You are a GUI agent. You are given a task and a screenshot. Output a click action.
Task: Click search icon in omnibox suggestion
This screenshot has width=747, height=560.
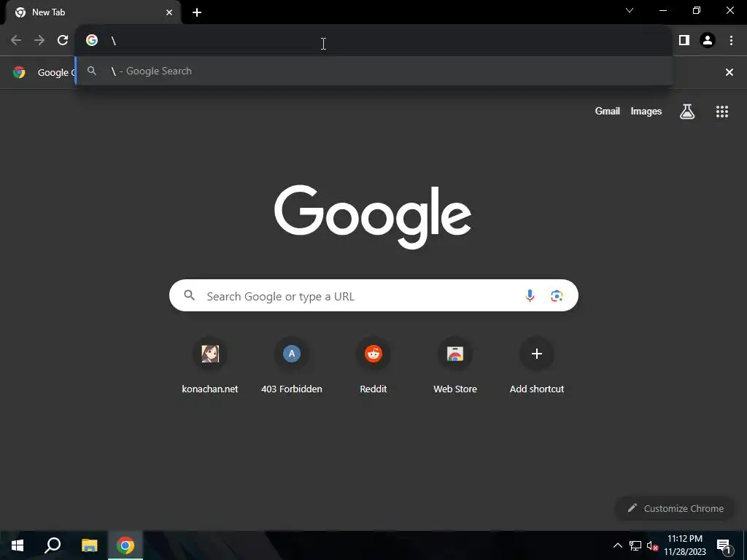point(92,71)
